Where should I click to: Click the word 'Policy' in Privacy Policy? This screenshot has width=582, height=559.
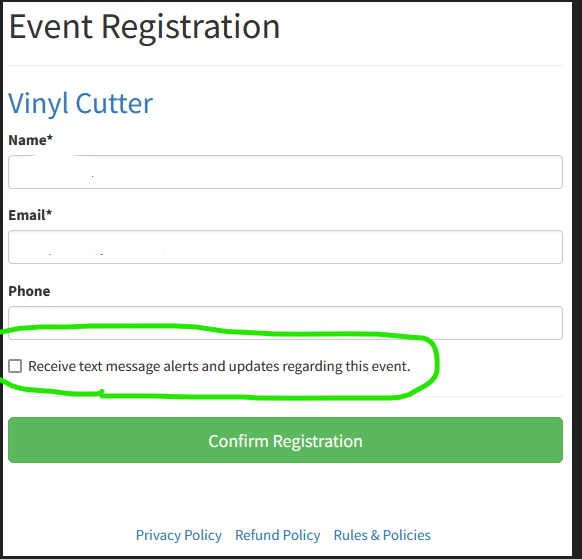tap(203, 536)
